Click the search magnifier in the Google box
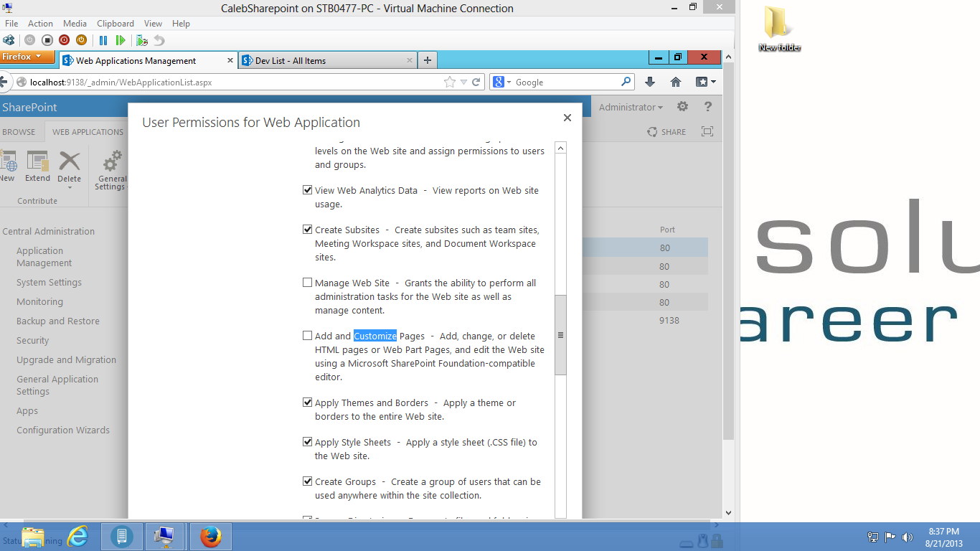The image size is (980, 551). (x=626, y=82)
